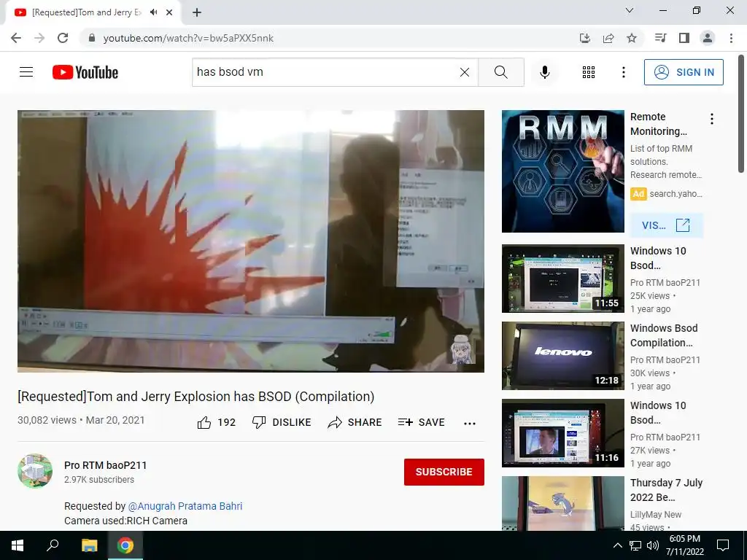Open the taskbar clock and date
This screenshot has height=560, width=747.
pyautogui.click(x=684, y=545)
